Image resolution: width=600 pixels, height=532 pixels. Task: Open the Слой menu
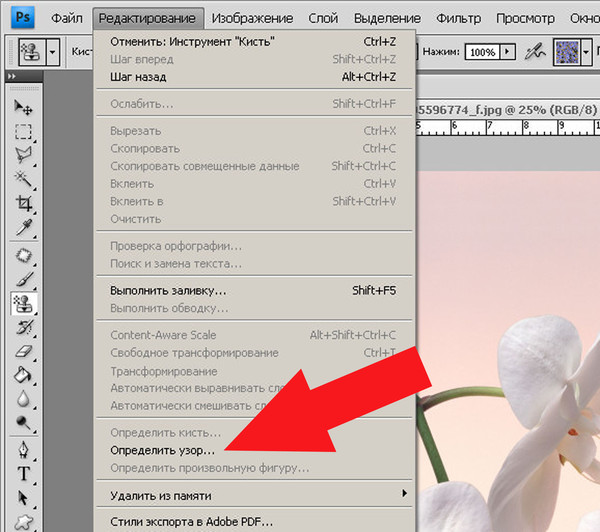tap(323, 18)
